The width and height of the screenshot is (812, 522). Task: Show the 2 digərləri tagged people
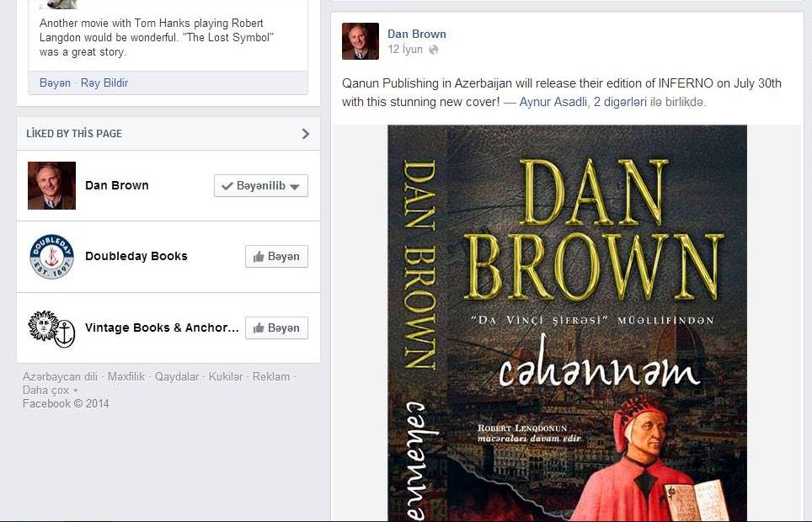tap(620, 102)
